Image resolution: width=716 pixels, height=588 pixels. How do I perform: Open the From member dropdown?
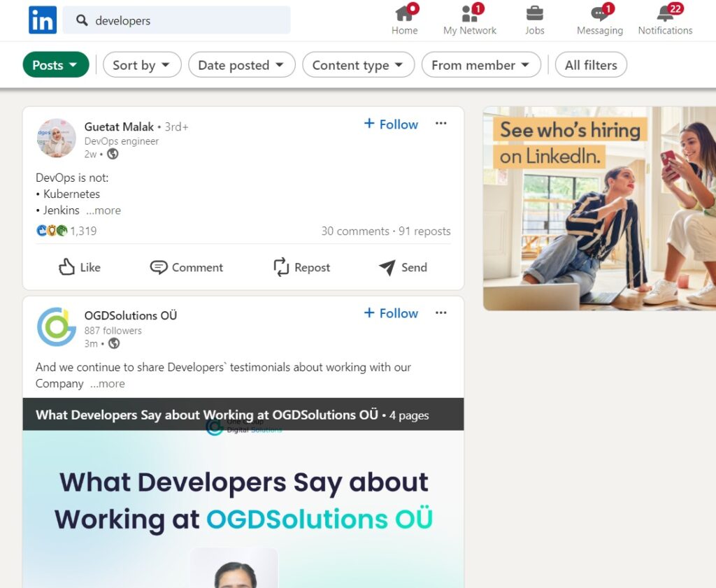pos(481,65)
